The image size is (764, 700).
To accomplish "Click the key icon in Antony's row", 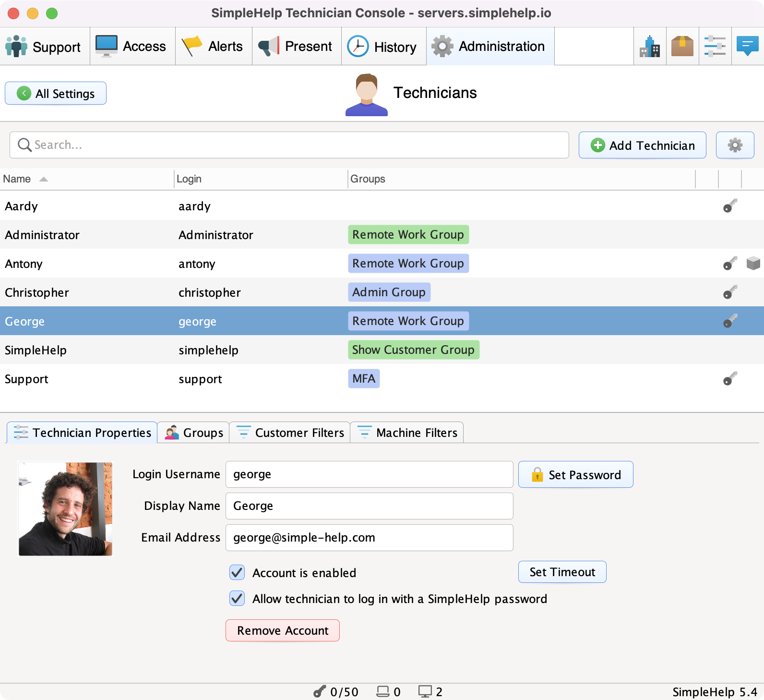I will click(730, 264).
